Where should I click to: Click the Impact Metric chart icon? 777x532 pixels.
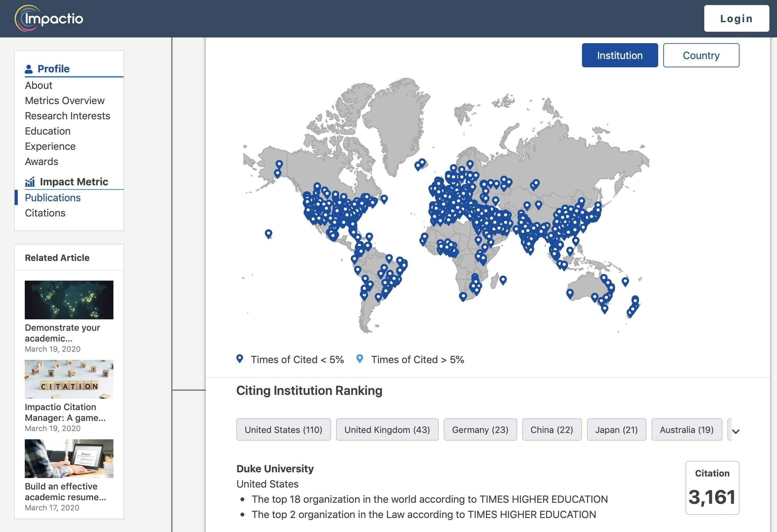click(30, 182)
